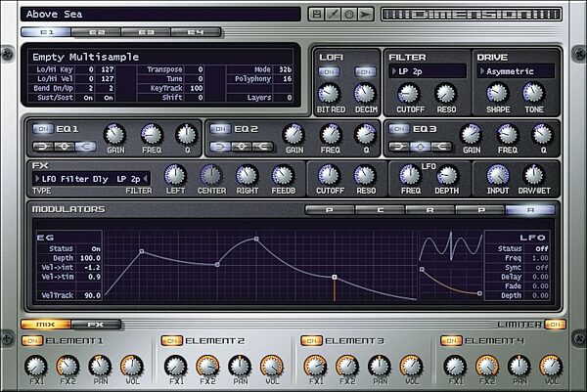Select the high shelf shape for EQ2
Viewport: 587px width, 392px height.
263,147
